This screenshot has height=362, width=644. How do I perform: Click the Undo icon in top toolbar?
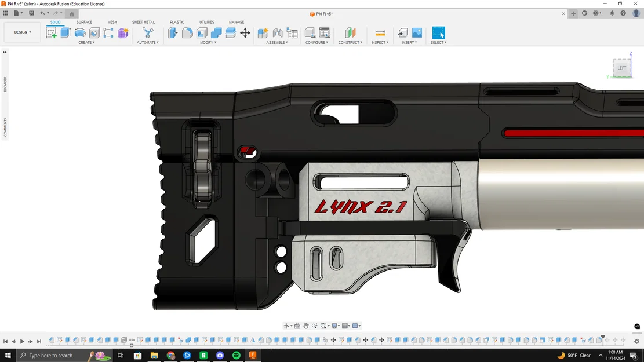tap(42, 12)
